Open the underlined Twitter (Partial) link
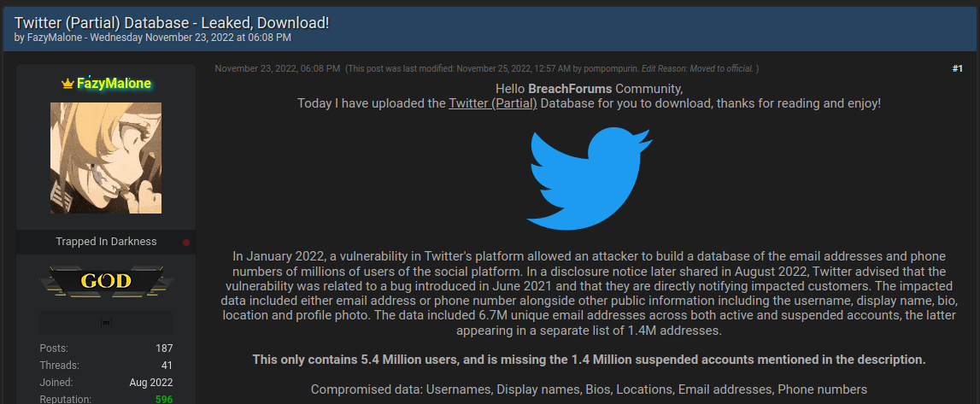Screen dimensions: 980x404 pos(492,103)
